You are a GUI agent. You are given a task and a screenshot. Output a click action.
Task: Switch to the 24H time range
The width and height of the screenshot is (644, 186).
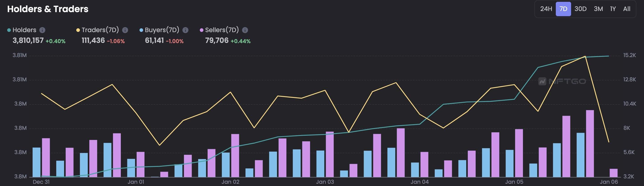tap(546, 9)
